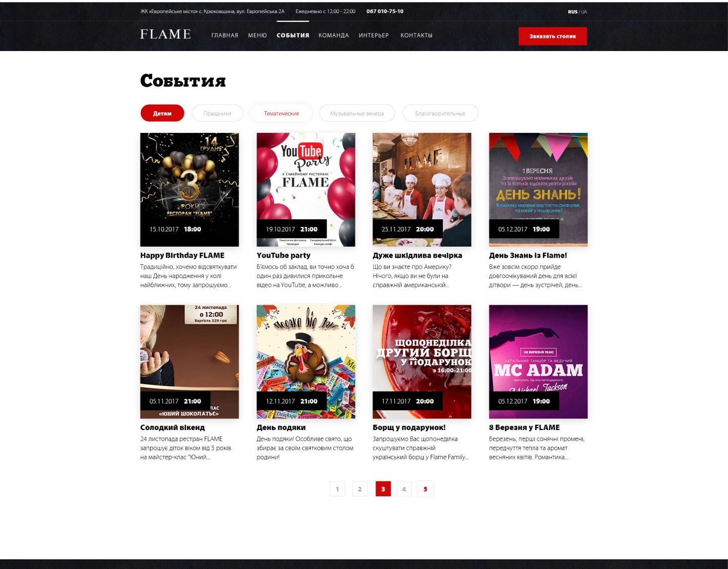Call phone number 067 010-75-10
728x569 pixels.
(385, 11)
